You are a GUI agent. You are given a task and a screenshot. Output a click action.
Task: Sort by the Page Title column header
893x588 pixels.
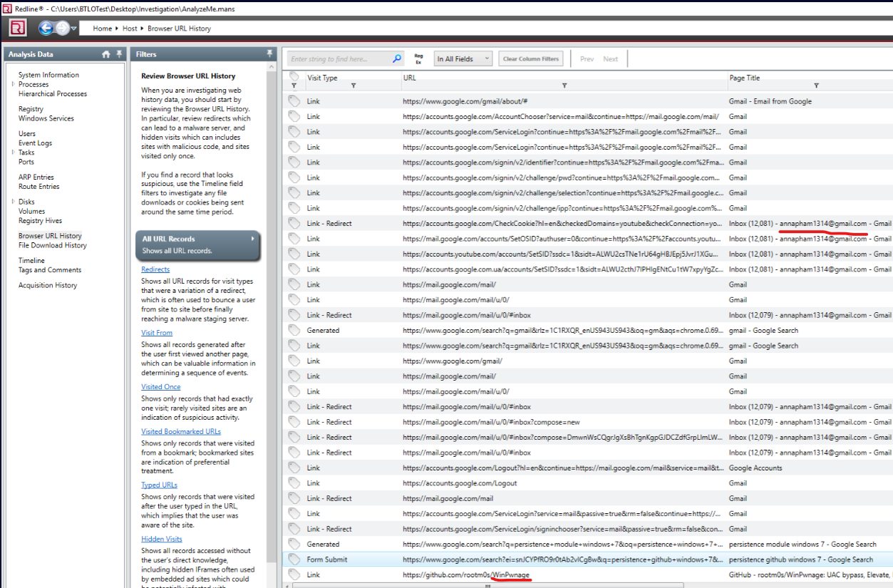(x=744, y=78)
